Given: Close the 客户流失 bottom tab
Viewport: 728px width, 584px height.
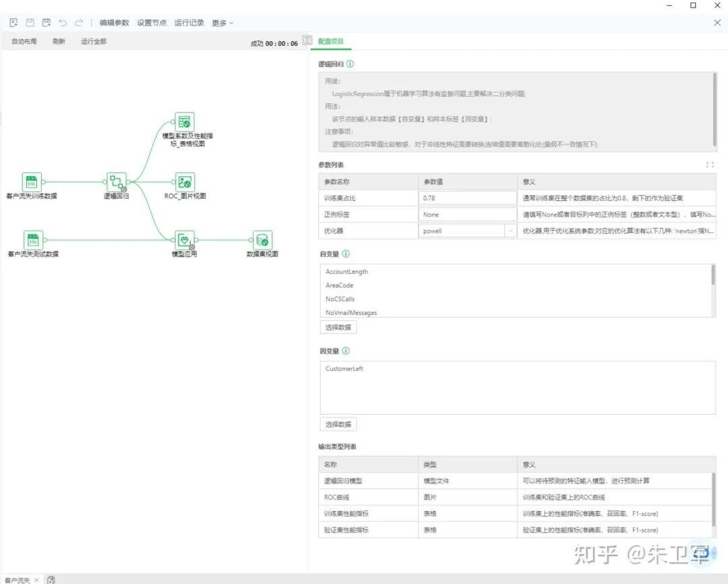Looking at the screenshot, I should [36, 580].
